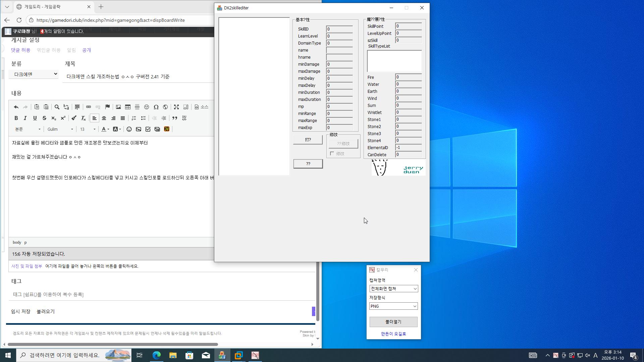Toggle the 修改 checkbox in DK2skillediter
The image size is (644, 362).
pyautogui.click(x=332, y=154)
